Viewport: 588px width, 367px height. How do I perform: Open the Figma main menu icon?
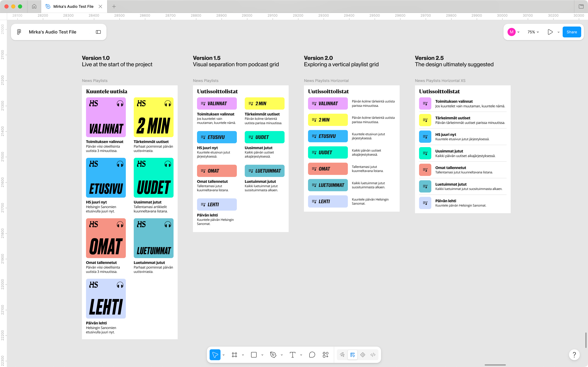coord(19,32)
